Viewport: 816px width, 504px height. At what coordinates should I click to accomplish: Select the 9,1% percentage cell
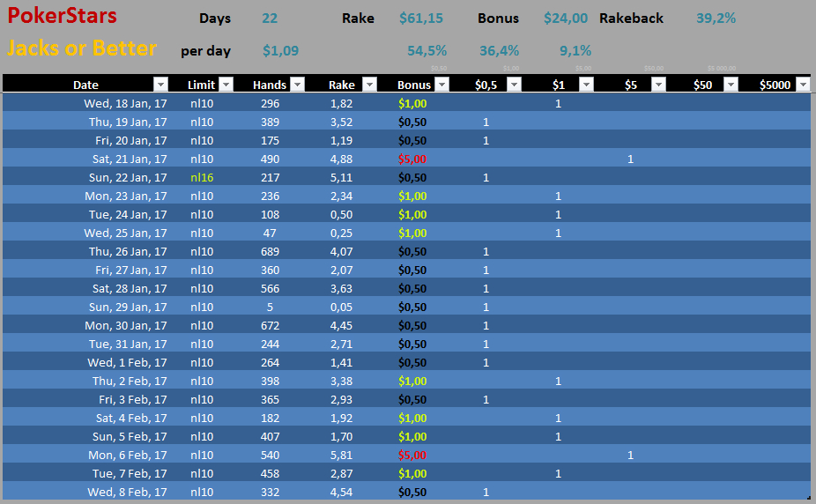(x=575, y=50)
